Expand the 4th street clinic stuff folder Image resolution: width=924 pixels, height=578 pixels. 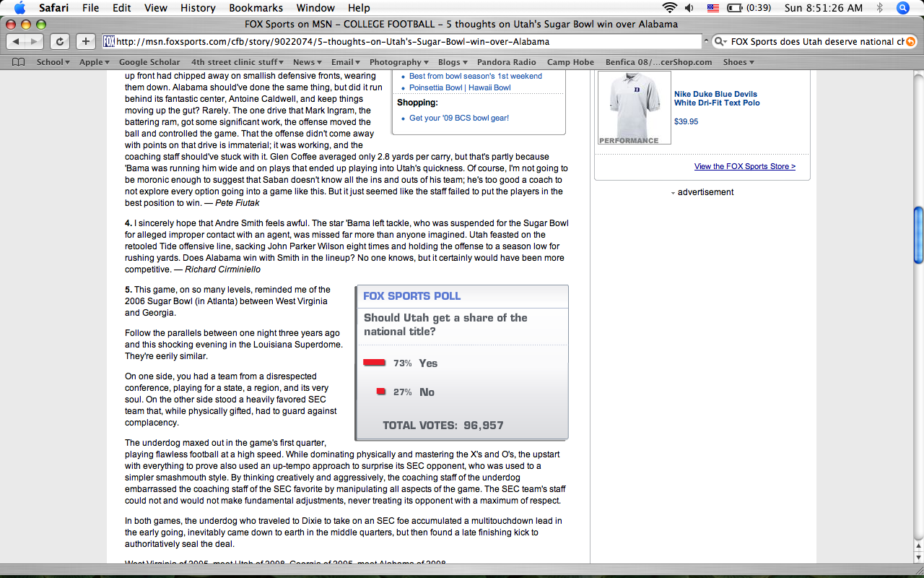pos(237,62)
